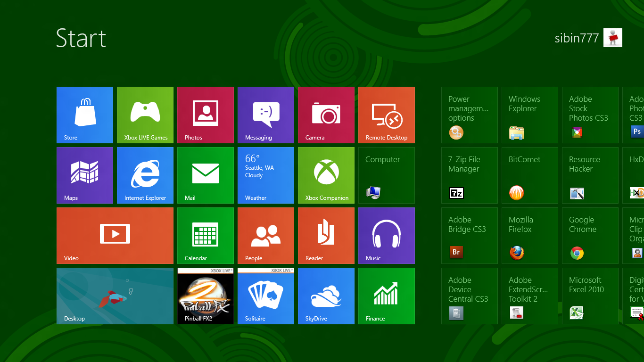View SkyDrive files
This screenshot has height=362, width=644.
pyautogui.click(x=326, y=296)
